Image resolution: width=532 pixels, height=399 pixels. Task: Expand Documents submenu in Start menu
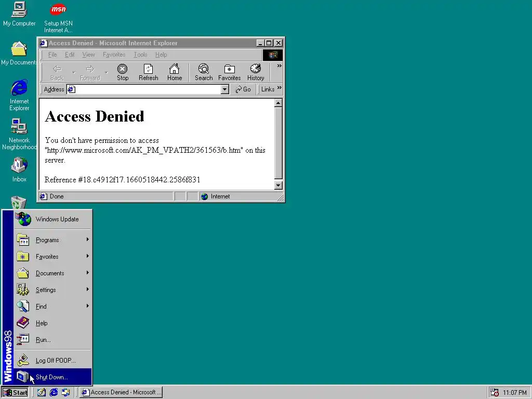[52, 273]
